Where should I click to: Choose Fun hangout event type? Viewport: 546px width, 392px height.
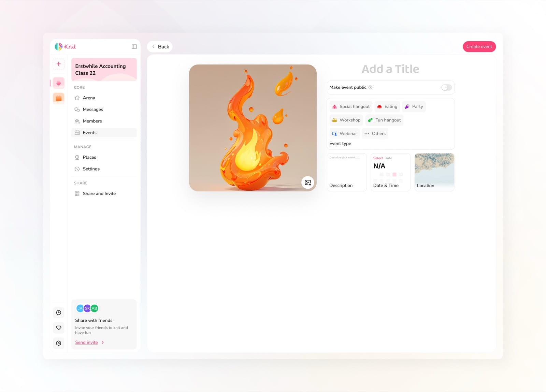pyautogui.click(x=384, y=120)
